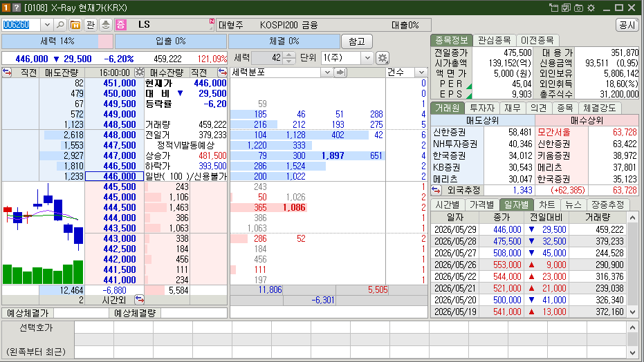Switch to the 종목정보 tab
This screenshot has width=644, height=362.
[x=452, y=40]
